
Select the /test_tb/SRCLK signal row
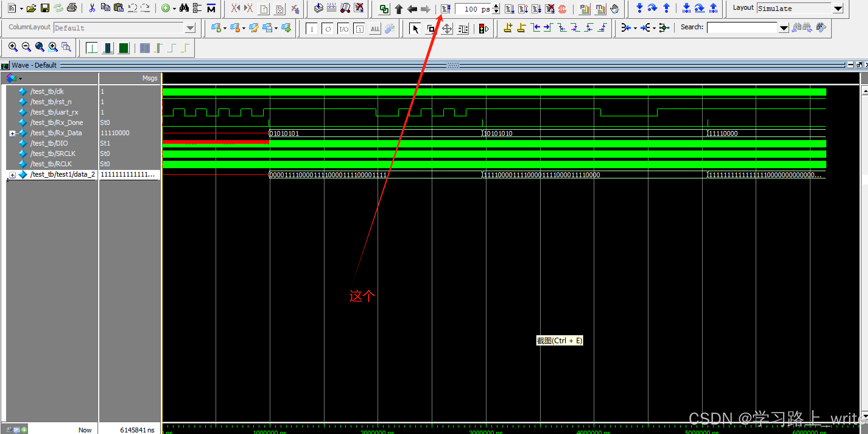[x=53, y=154]
